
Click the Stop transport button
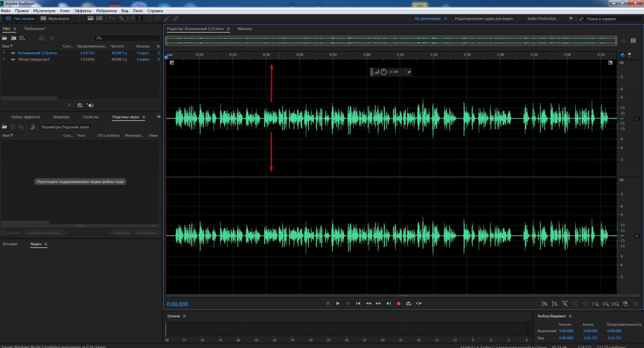328,304
